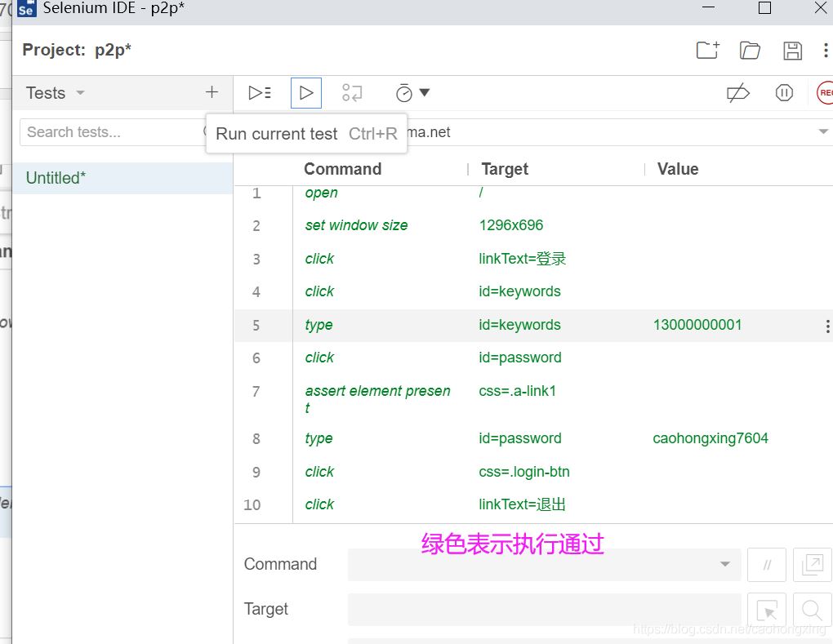Maximize the Selenium IDE window
The height and width of the screenshot is (644, 833).
[764, 7]
